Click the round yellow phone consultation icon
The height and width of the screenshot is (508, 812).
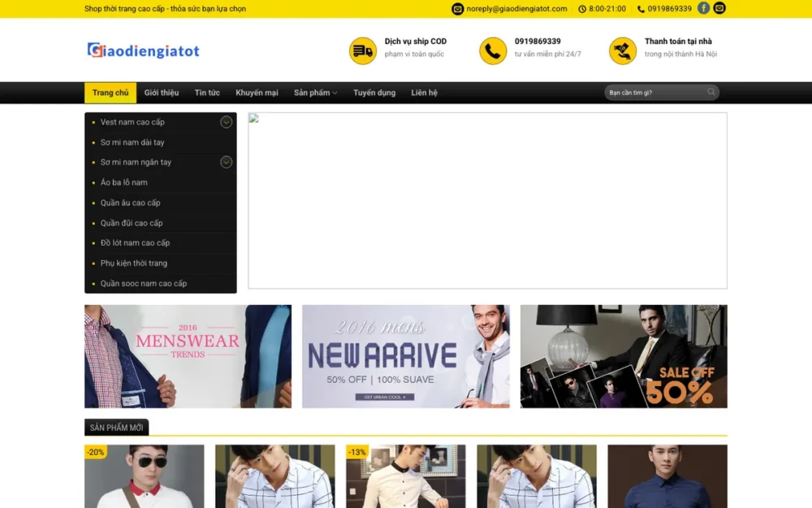coord(493,50)
